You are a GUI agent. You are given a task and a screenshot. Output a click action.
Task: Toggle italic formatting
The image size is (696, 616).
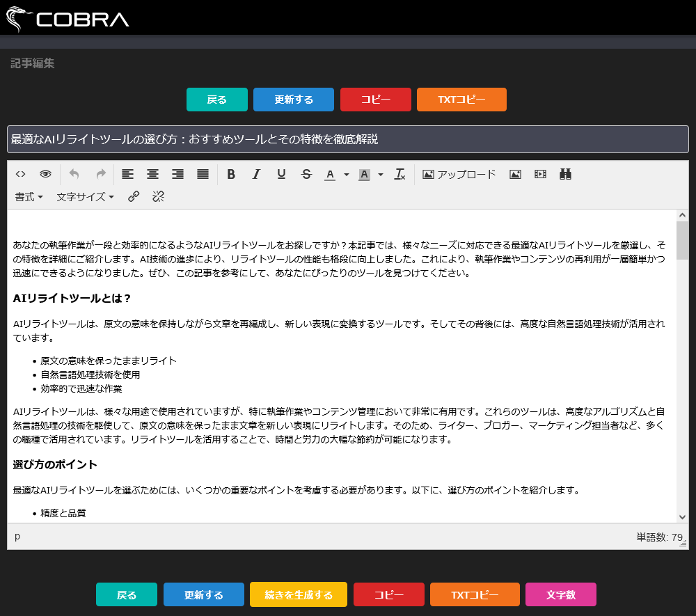pyautogui.click(x=256, y=174)
